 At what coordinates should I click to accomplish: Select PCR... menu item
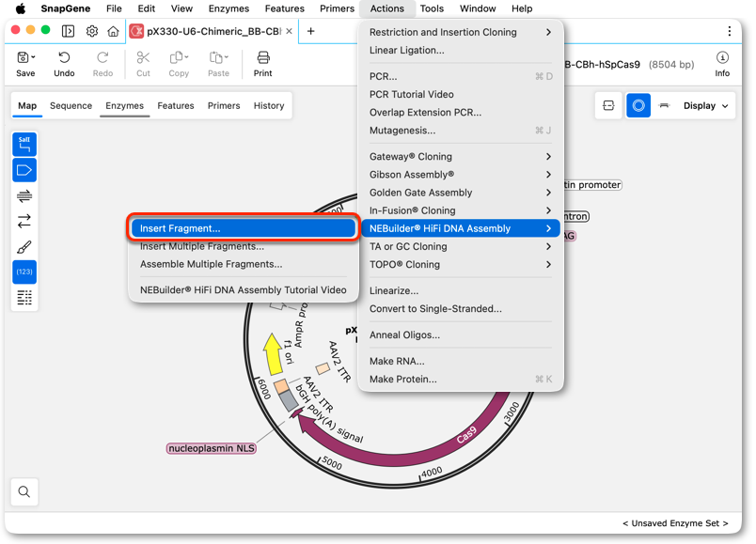click(460, 76)
